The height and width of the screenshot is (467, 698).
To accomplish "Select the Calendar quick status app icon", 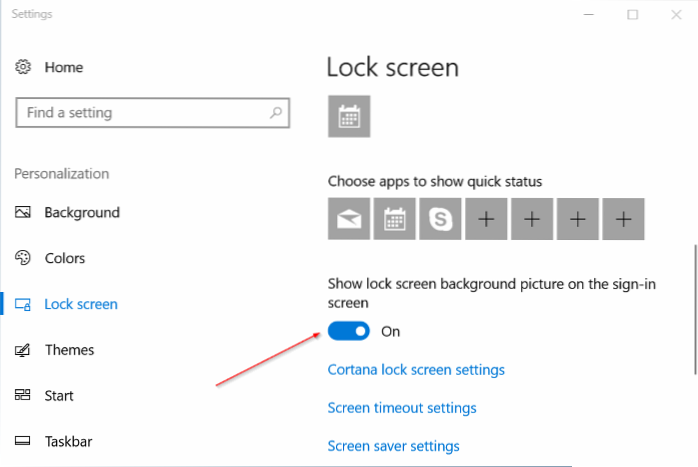I will pyautogui.click(x=395, y=219).
